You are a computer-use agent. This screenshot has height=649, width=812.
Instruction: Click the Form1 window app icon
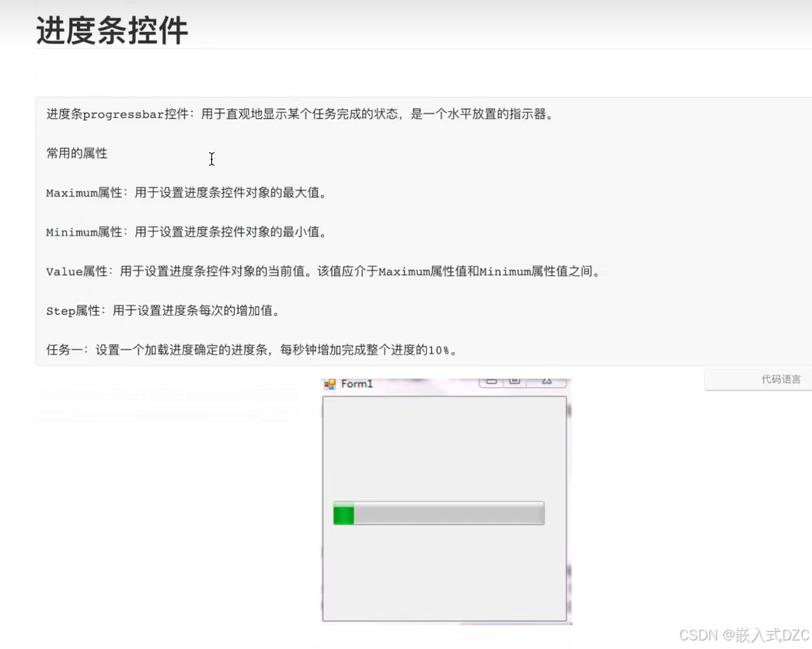point(329,384)
